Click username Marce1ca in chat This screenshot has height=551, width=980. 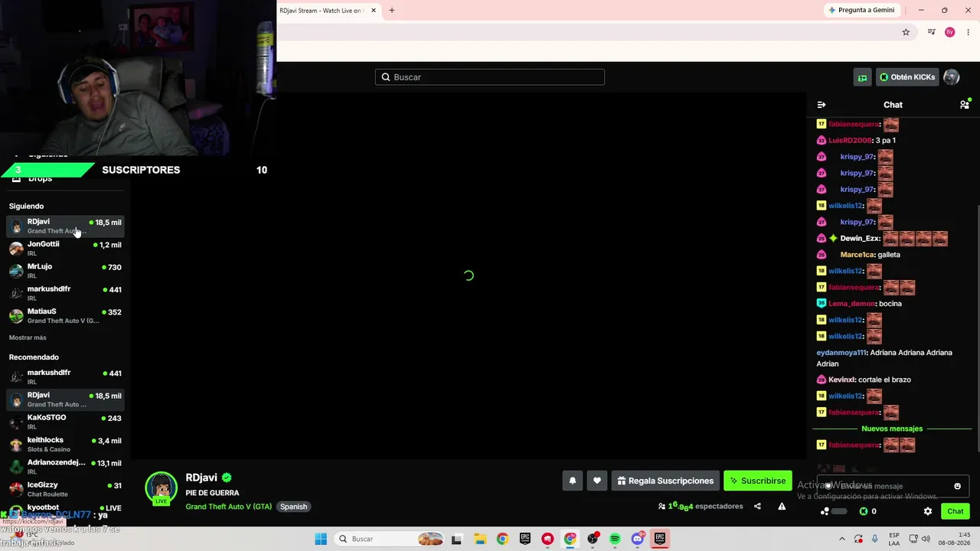tap(857, 255)
